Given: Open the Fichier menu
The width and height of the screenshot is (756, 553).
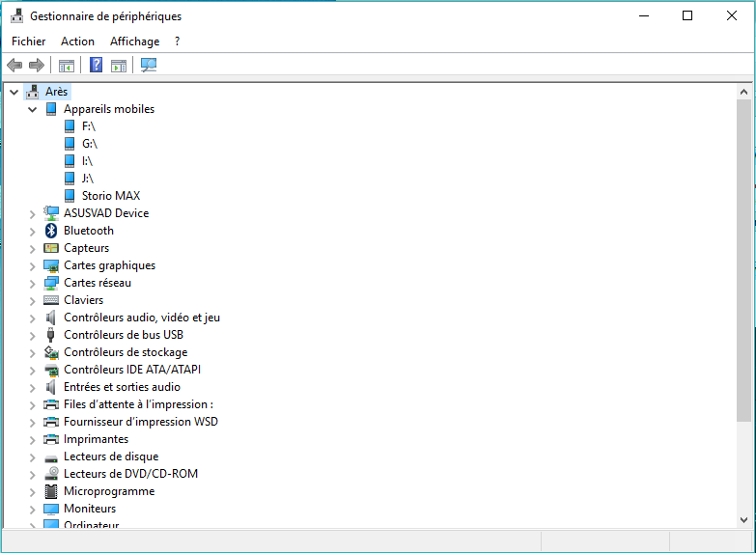Looking at the screenshot, I should [x=28, y=41].
